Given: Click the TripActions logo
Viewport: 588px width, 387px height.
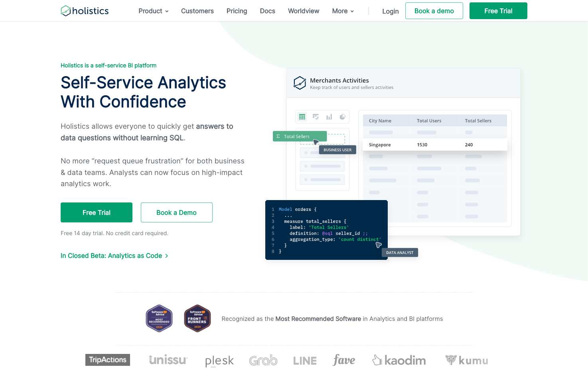Looking at the screenshot, I should click(x=108, y=360).
